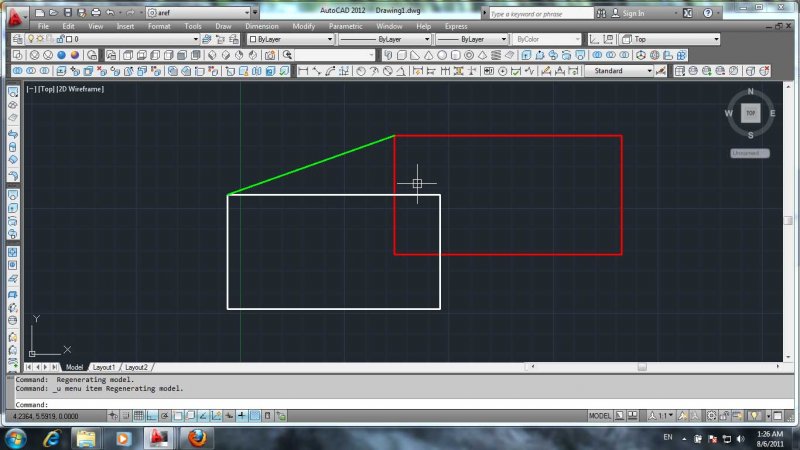Open the Express menu

[456, 26]
